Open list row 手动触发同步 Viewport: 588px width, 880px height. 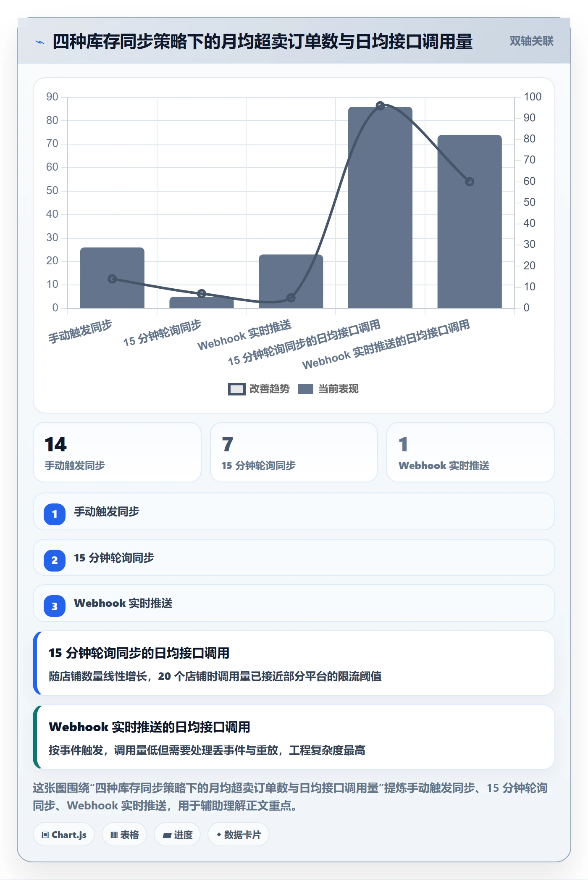tap(294, 511)
